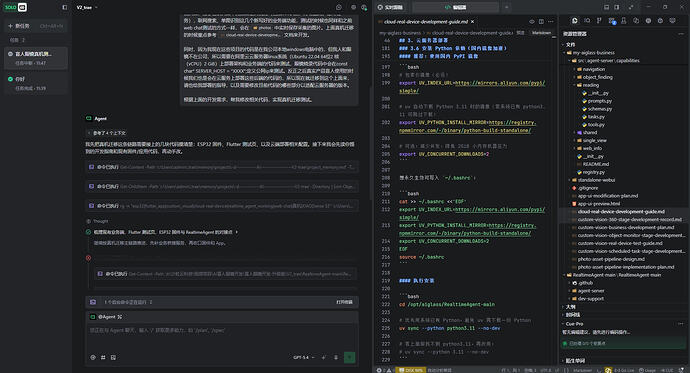Remove the @Agent mention tag
The height and width of the screenshot is (373, 690).
tap(119, 317)
